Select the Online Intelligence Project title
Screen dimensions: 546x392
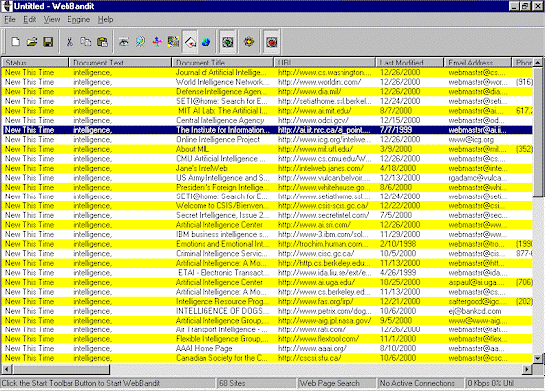217,140
